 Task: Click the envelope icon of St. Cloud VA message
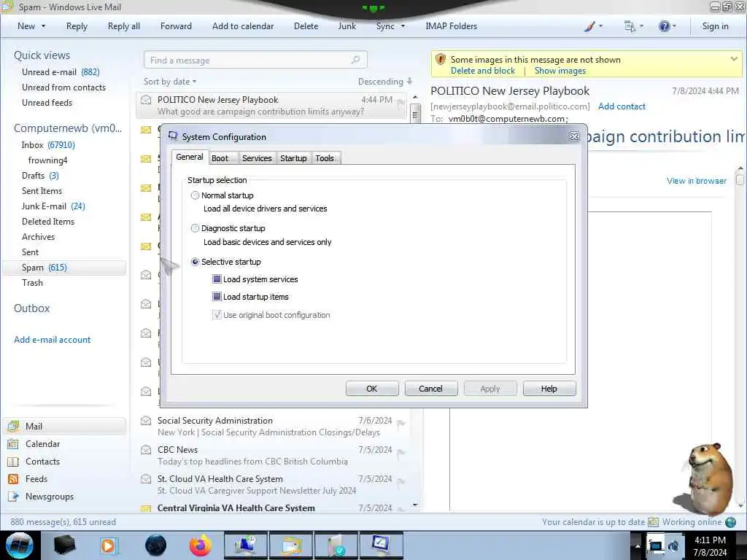(x=146, y=479)
